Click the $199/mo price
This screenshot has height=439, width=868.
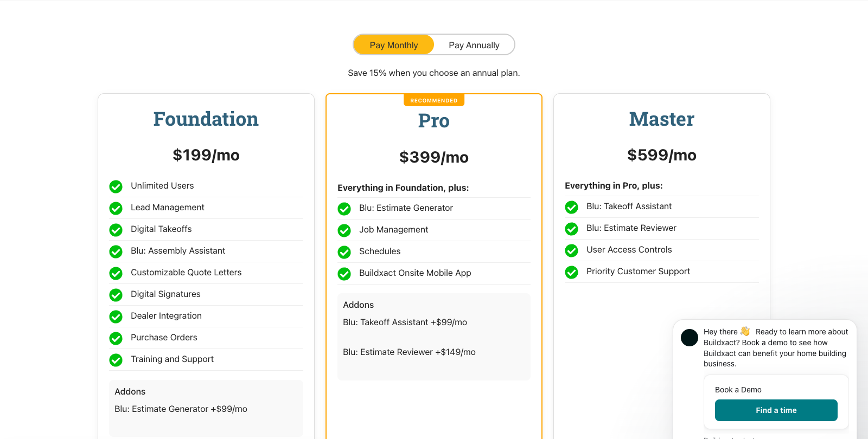pos(206,155)
